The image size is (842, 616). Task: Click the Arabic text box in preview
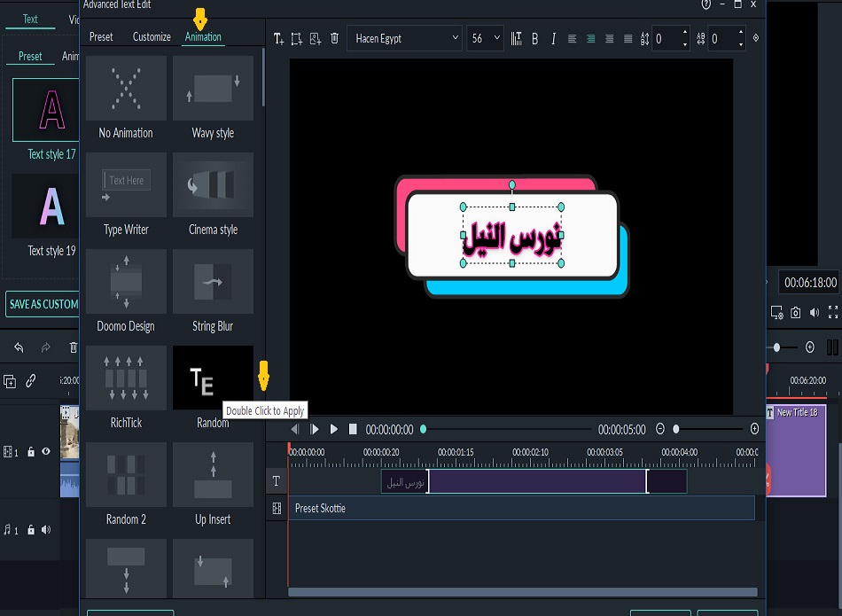[512, 237]
